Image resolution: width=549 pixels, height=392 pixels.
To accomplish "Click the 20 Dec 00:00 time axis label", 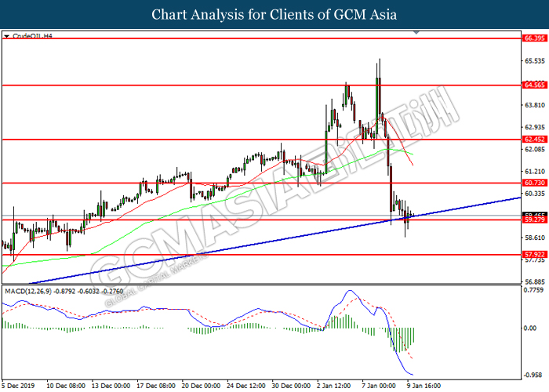I will (x=202, y=386).
